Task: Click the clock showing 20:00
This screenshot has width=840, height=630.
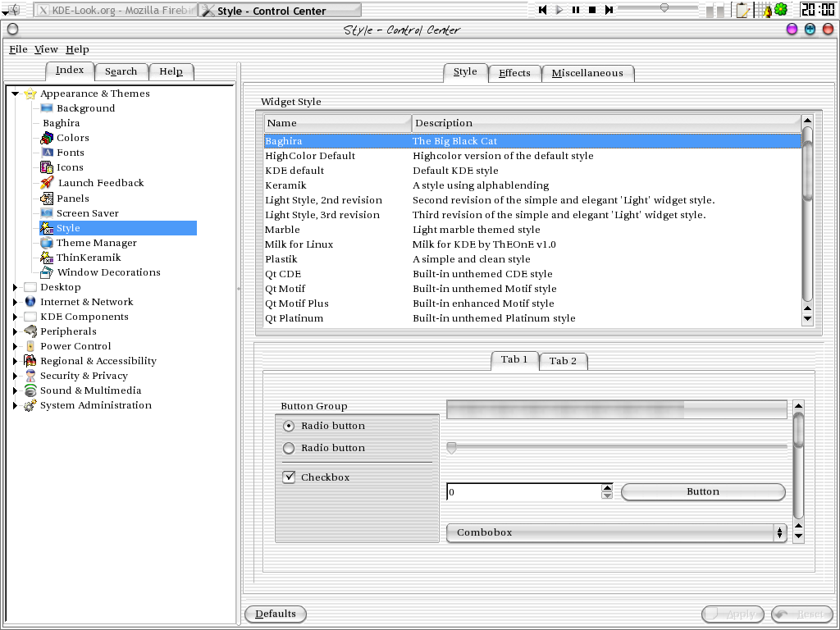Action: pyautogui.click(x=818, y=10)
